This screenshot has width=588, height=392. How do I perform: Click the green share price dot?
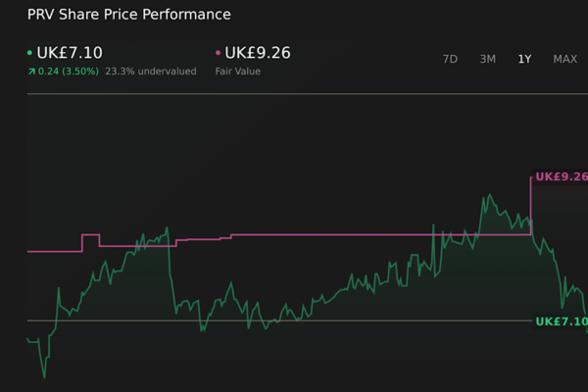click(x=29, y=53)
